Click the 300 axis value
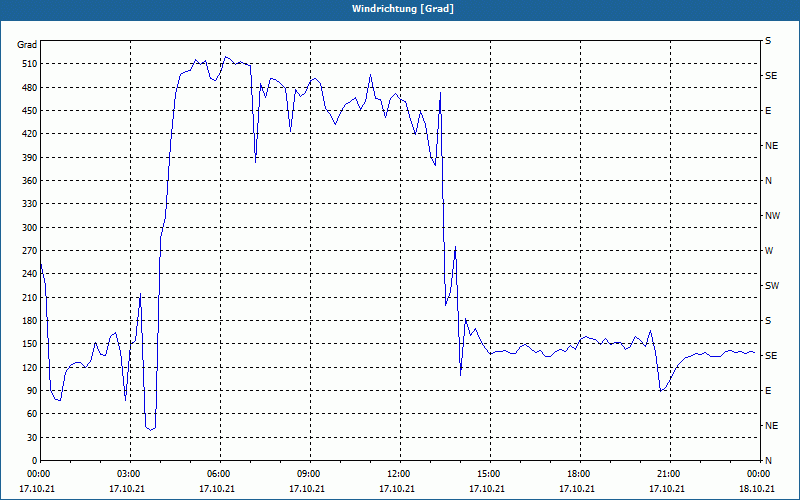The image size is (800, 500). [30, 228]
